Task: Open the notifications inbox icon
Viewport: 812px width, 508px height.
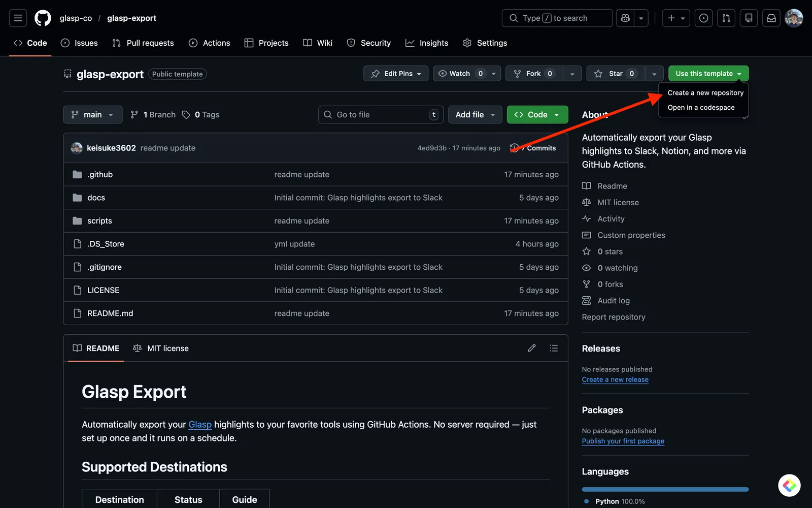Action: click(771, 18)
